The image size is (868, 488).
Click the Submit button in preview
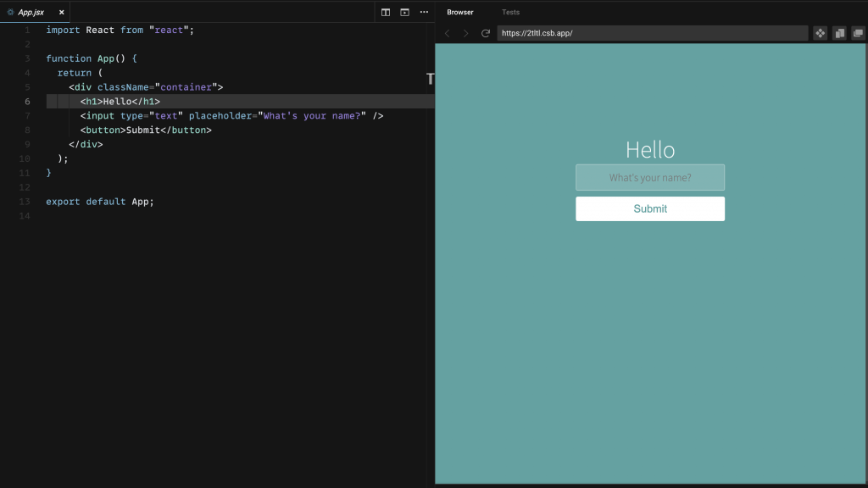tap(650, 208)
